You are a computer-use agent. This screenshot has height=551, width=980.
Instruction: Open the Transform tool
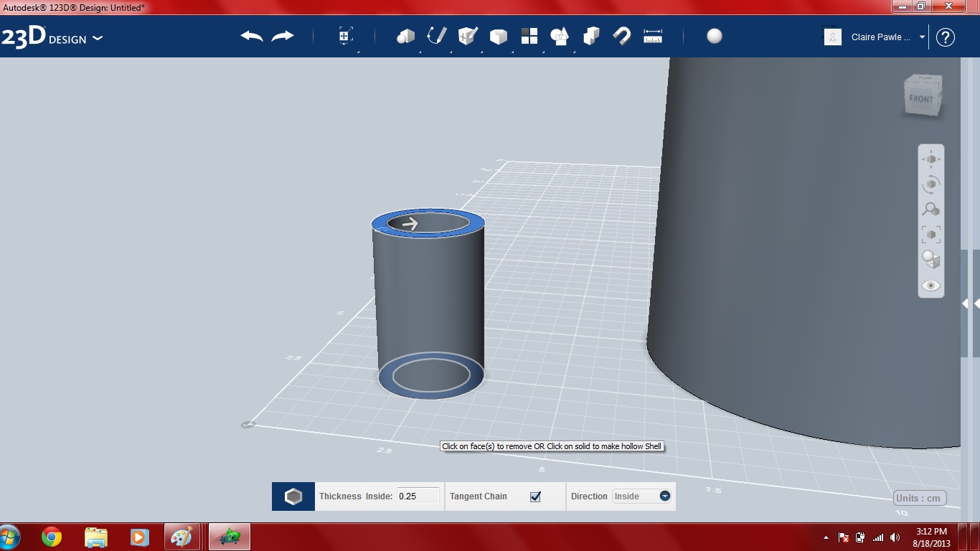coord(346,36)
